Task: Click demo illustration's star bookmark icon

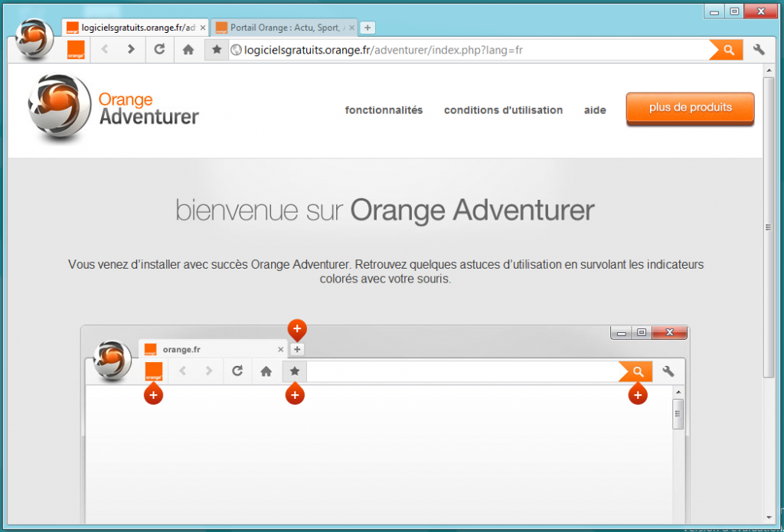Action: click(295, 371)
